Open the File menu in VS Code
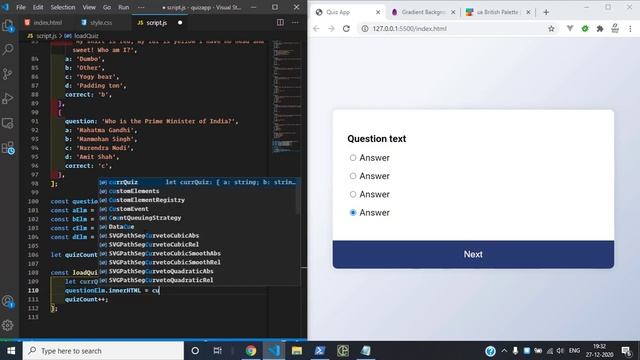 tap(21, 7)
